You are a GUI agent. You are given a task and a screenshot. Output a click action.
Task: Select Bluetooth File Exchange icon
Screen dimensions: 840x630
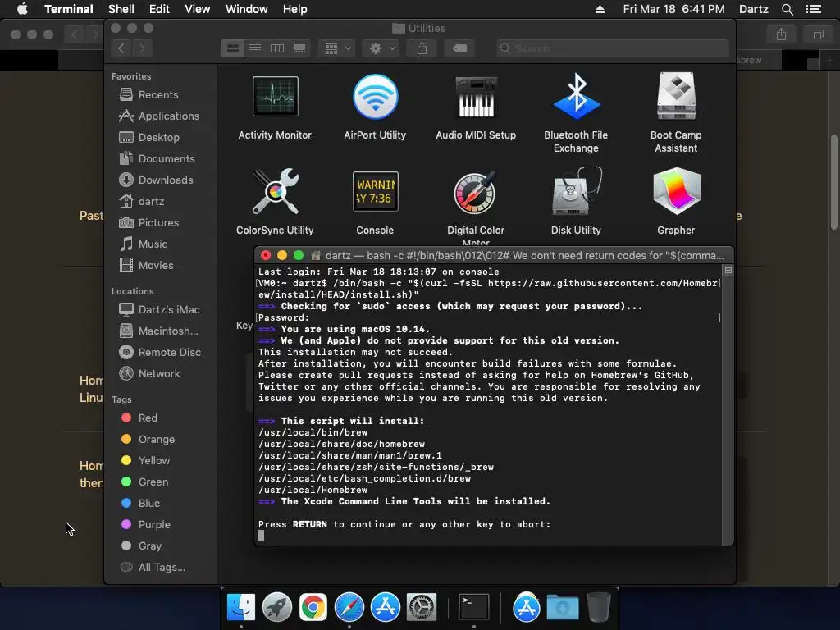point(576,97)
